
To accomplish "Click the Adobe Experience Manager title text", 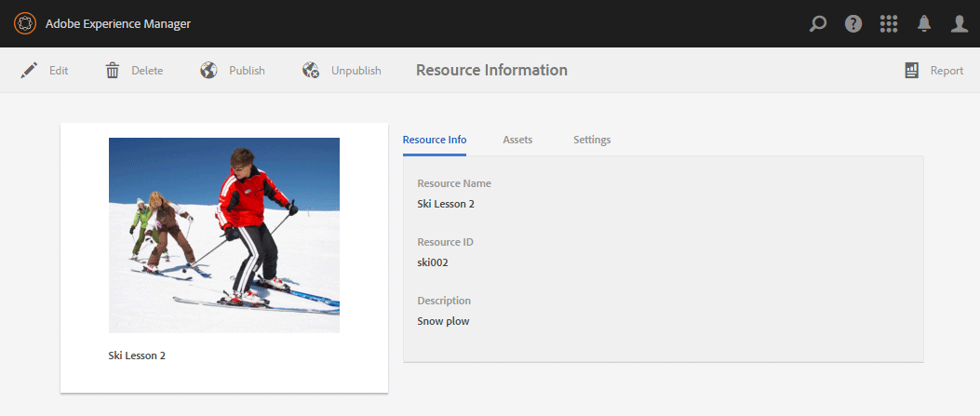I will [x=118, y=24].
